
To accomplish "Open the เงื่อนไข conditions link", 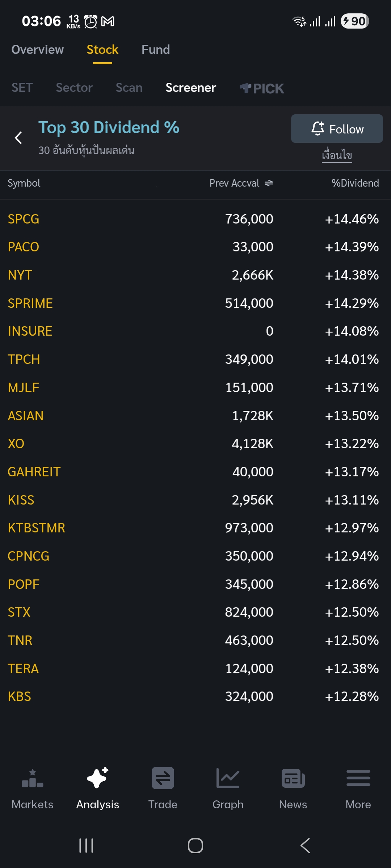I will pyautogui.click(x=337, y=155).
